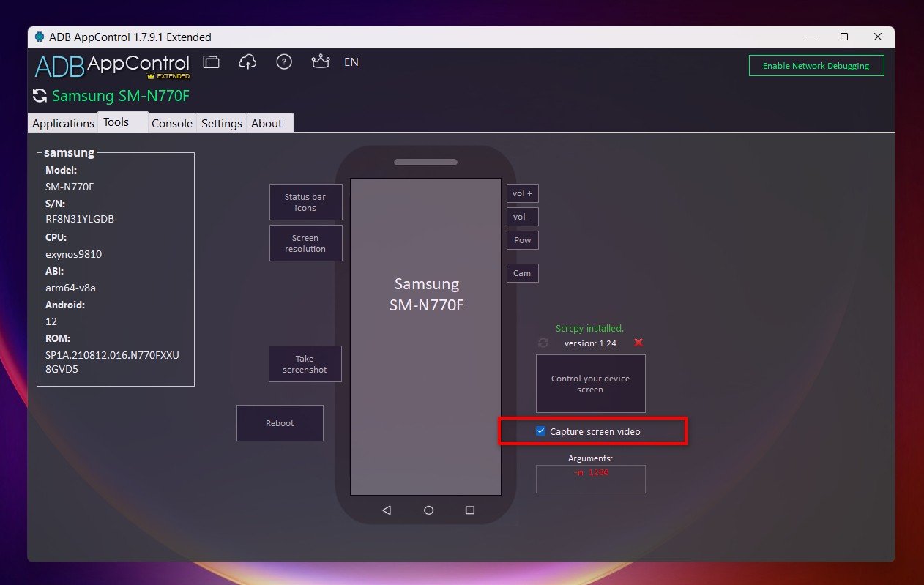Click the Take screenshot button
Image resolution: width=924 pixels, height=585 pixels.
point(305,364)
